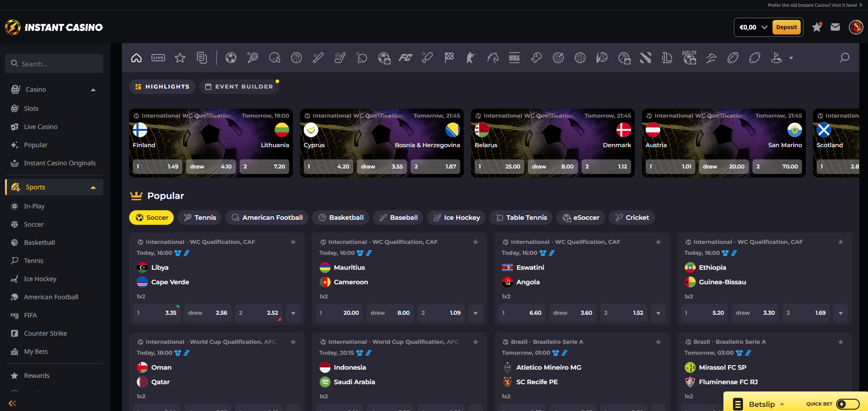Click the search magnifier in the sports bar
868x411 pixels.
(x=844, y=58)
